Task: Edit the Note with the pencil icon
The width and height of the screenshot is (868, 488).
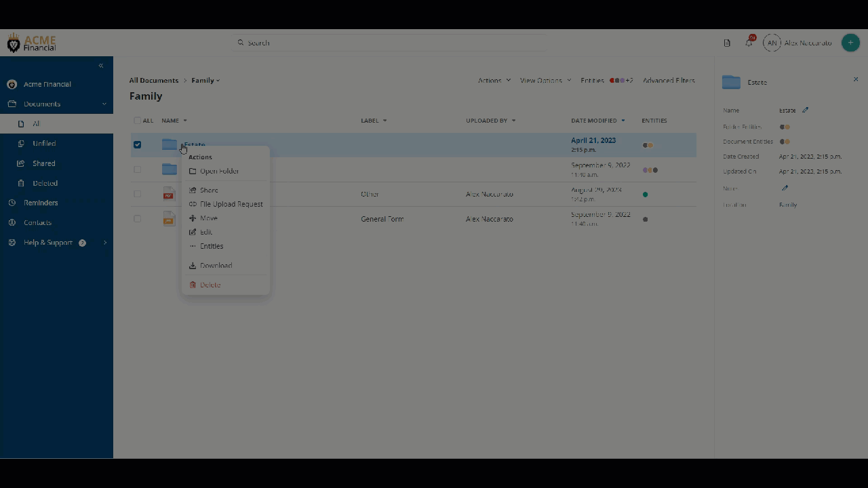Action: [785, 188]
